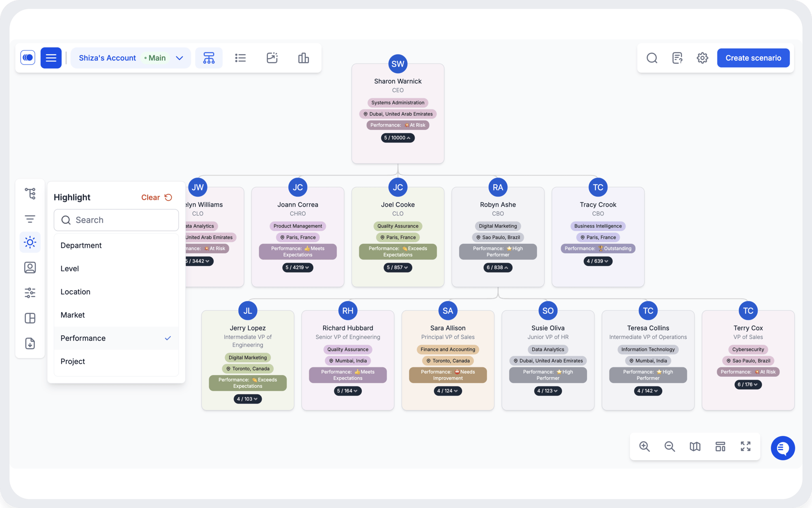
Task: Click Sharon Warnick's SW avatar
Action: click(x=397, y=64)
